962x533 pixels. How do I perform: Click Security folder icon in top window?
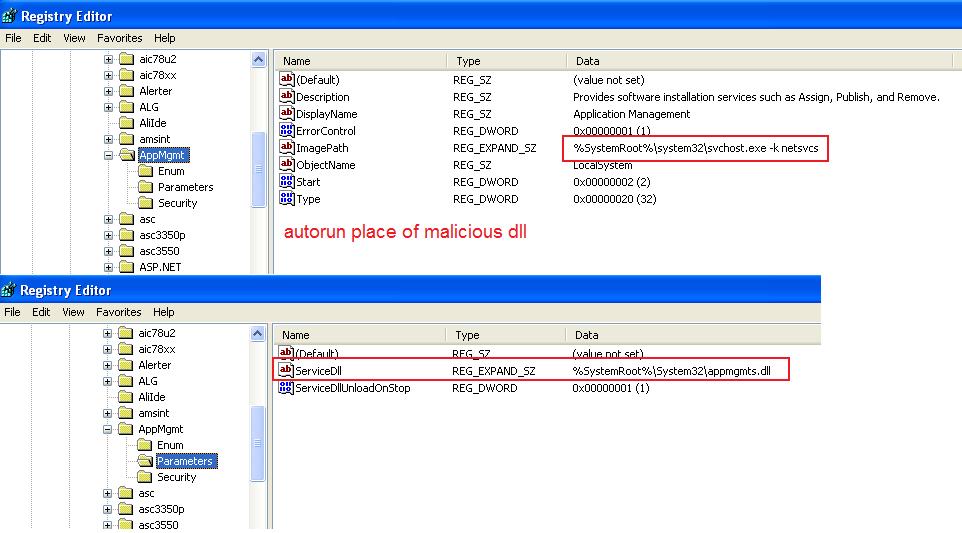pos(145,203)
